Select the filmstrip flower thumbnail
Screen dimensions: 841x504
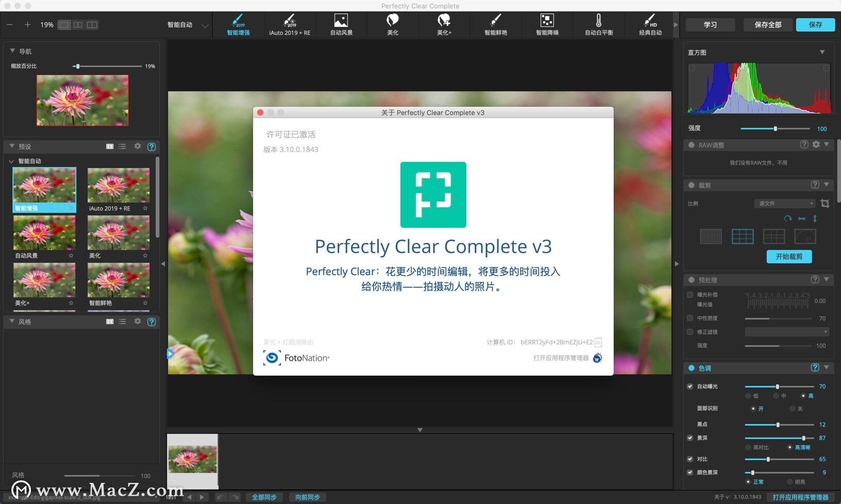pyautogui.click(x=193, y=460)
